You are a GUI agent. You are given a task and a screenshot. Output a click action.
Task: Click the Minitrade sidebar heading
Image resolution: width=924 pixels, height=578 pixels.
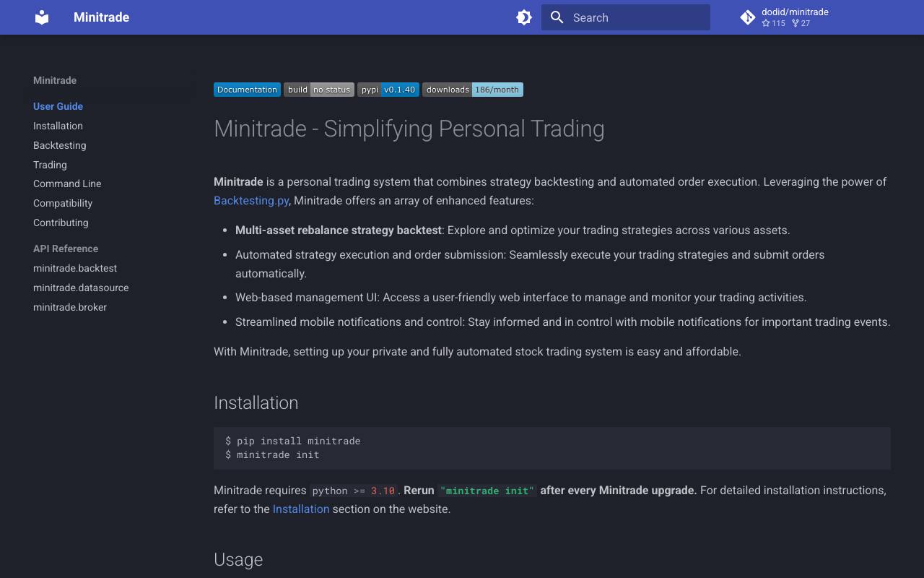pyautogui.click(x=55, y=80)
